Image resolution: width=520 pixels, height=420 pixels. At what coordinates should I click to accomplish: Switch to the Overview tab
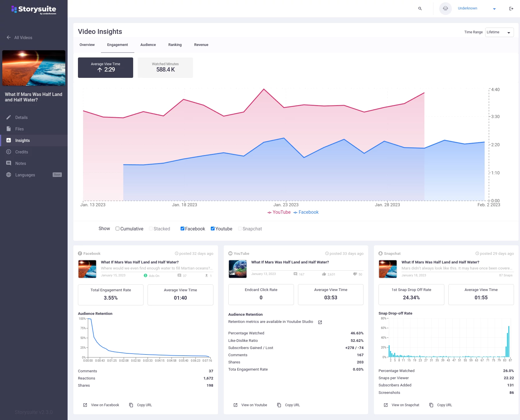(87, 45)
